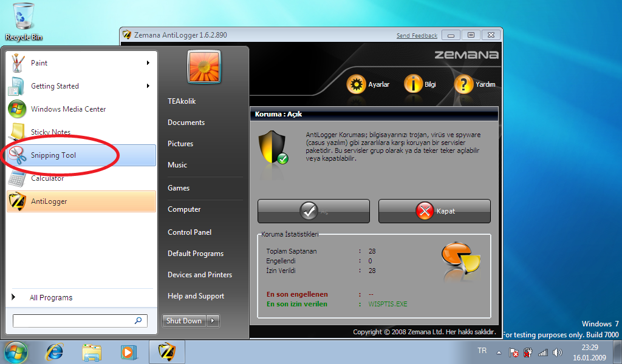
Task: Click the Aç enable protection button
Action: pyautogui.click(x=313, y=211)
